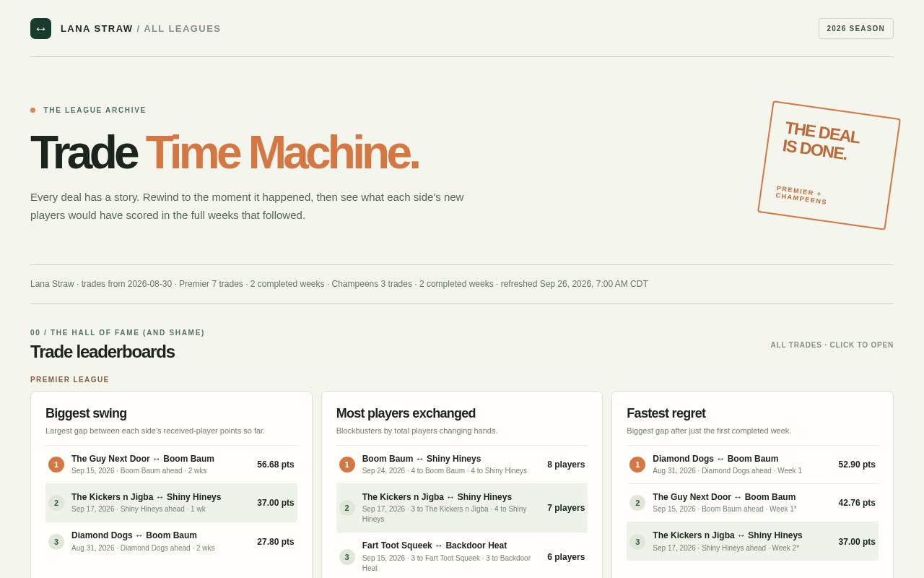
Task: Click the "Trade Time Machine." headline
Action: pyautogui.click(x=225, y=152)
